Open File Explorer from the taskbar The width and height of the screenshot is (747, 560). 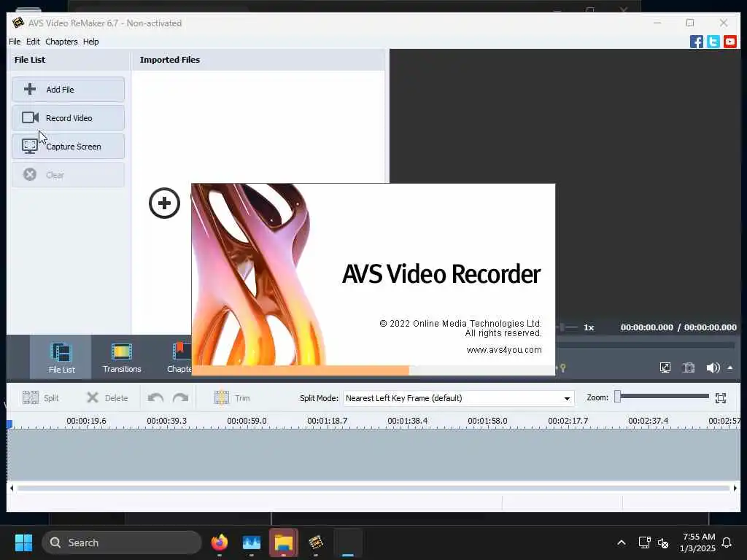[x=284, y=542]
